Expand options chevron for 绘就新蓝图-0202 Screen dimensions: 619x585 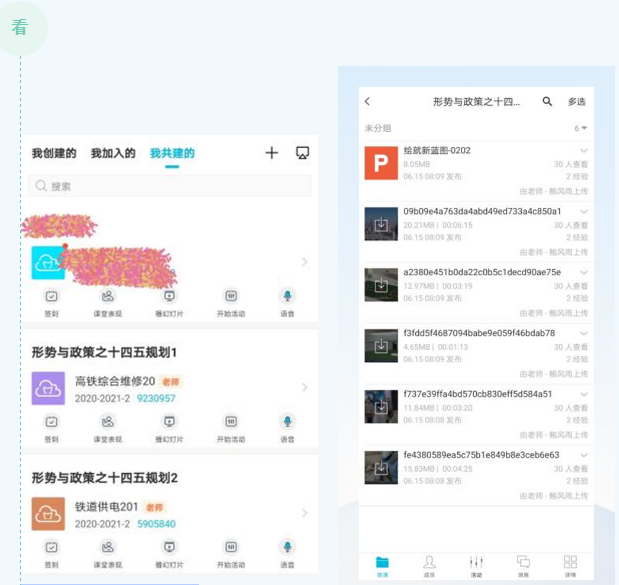tap(584, 151)
